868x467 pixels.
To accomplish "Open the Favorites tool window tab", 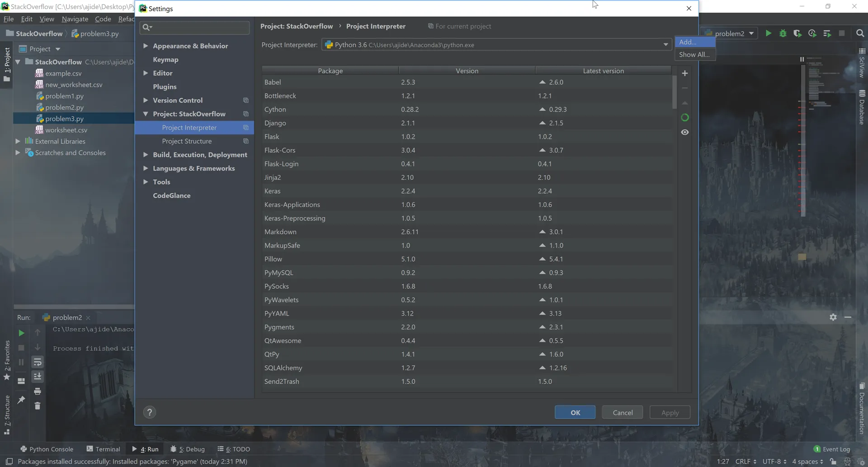I will pyautogui.click(x=7, y=361).
